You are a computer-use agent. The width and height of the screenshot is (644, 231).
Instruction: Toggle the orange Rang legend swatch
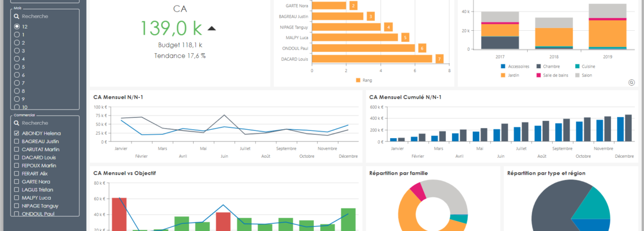pyautogui.click(x=358, y=80)
